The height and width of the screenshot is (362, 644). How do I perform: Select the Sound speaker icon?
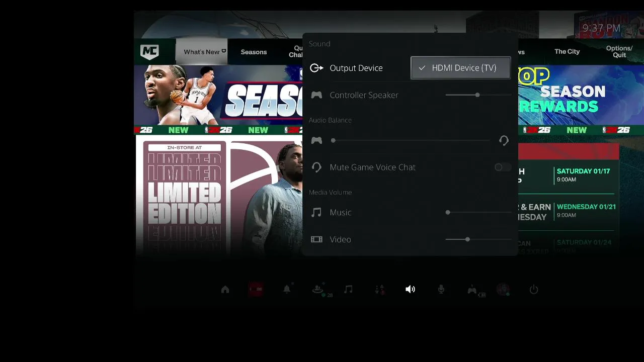(x=410, y=289)
